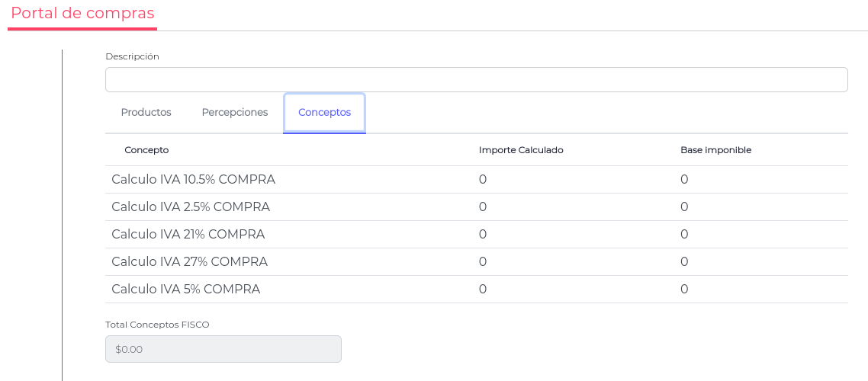This screenshot has height=381, width=868.
Task: Click the Concepto column header
Action: (146, 150)
